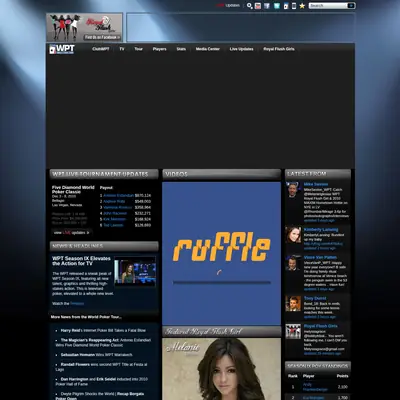Image resolution: width=400 pixels, height=400 pixels.
Task: Open the Kimberly Lansing name link
Action: (x=321, y=230)
